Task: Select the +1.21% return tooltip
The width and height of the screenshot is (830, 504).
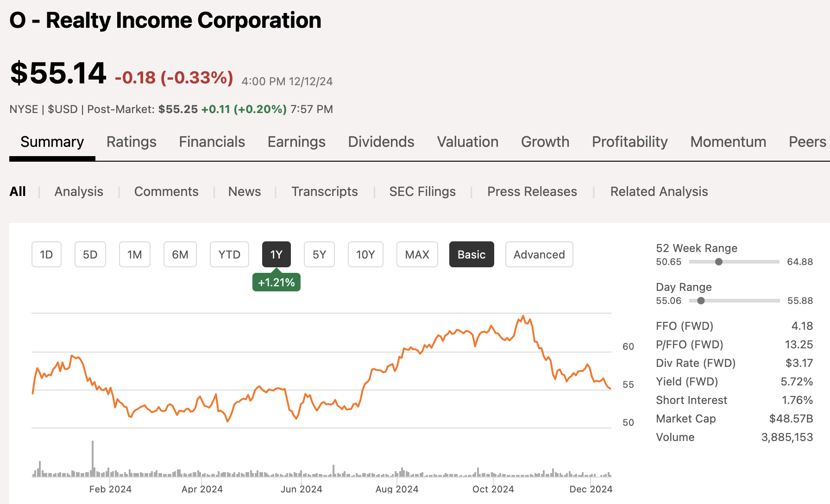Action: click(276, 282)
